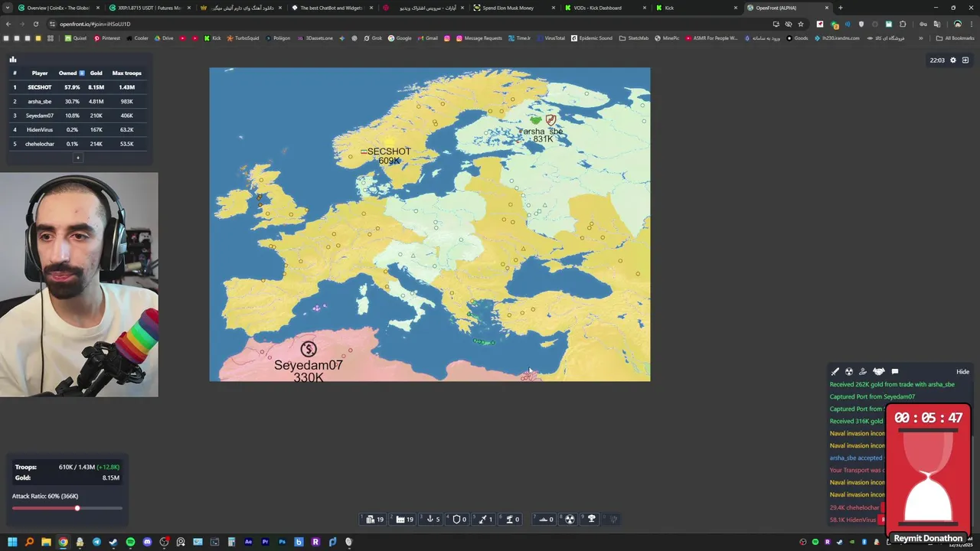The width and height of the screenshot is (980, 551).
Task: Open All Bookmarks folder
Action: click(955, 37)
